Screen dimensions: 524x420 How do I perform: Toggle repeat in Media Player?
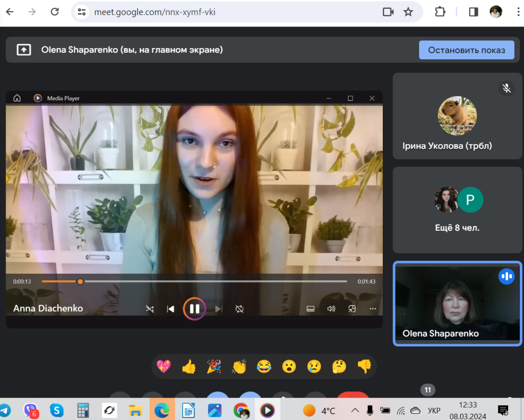(x=239, y=309)
